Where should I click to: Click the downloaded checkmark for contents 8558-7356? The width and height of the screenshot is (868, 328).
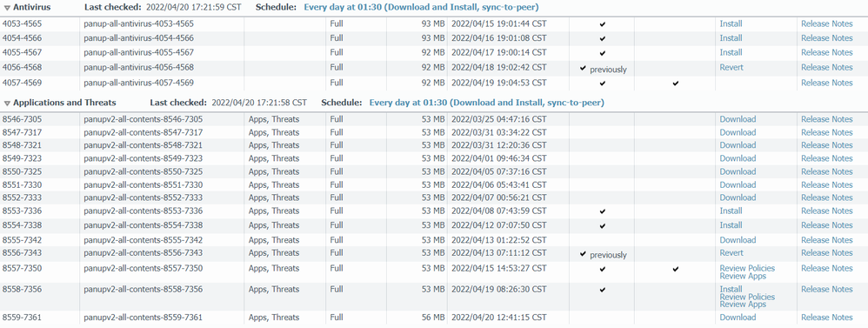602,290
